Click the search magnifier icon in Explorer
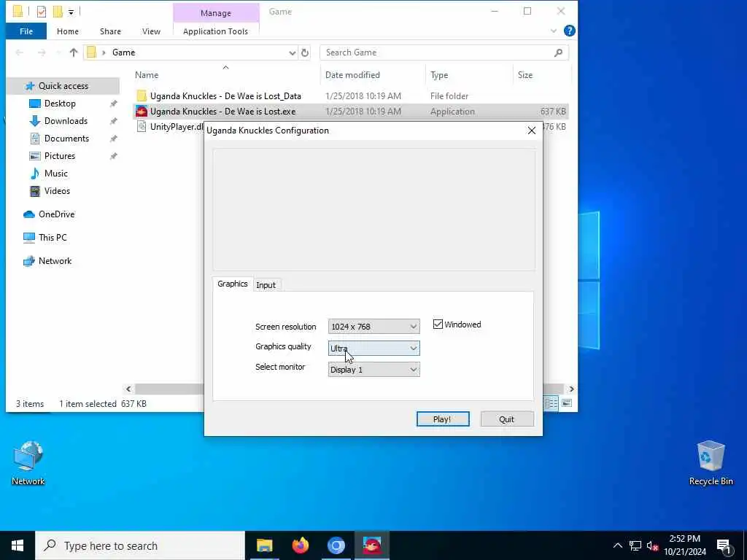The height and width of the screenshot is (560, 747). click(558, 52)
